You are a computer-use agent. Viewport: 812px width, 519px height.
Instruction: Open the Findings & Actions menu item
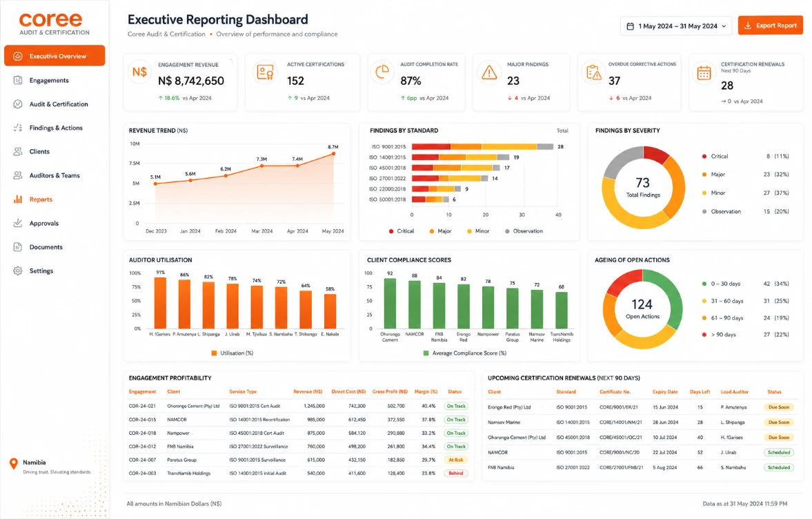(x=55, y=128)
